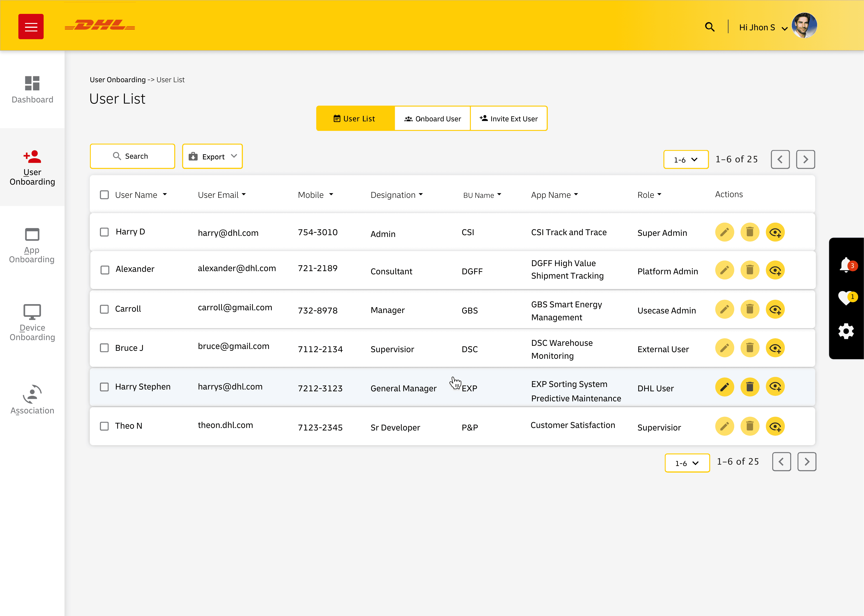Viewport: 864px width, 616px height.
Task: Open the top 1-6 page size dropdown
Action: coord(686,159)
